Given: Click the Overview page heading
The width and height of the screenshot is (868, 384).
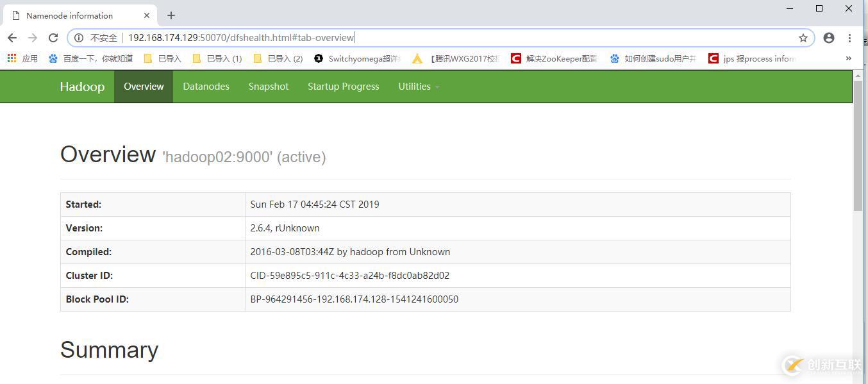Looking at the screenshot, I should pos(108,154).
